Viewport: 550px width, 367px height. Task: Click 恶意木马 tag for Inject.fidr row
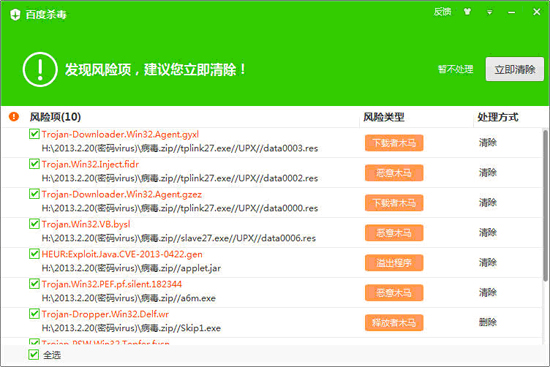394,173
